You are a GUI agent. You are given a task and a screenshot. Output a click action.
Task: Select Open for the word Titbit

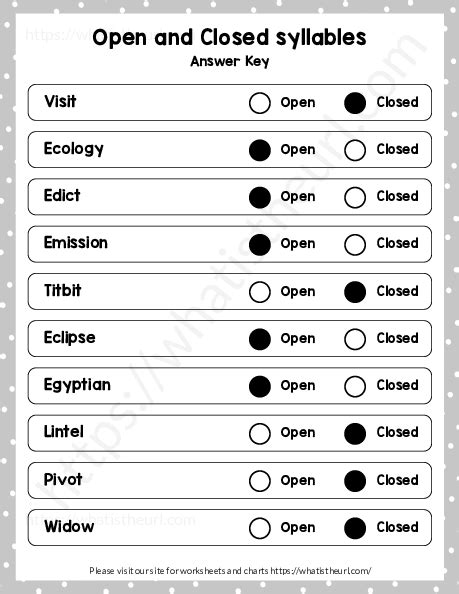click(260, 292)
